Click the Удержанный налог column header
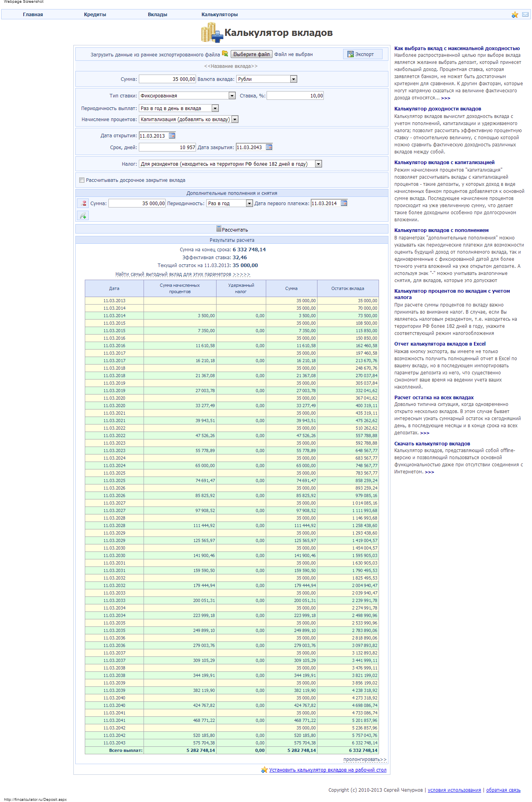Screen dimensions: 532x802 (x=241, y=288)
